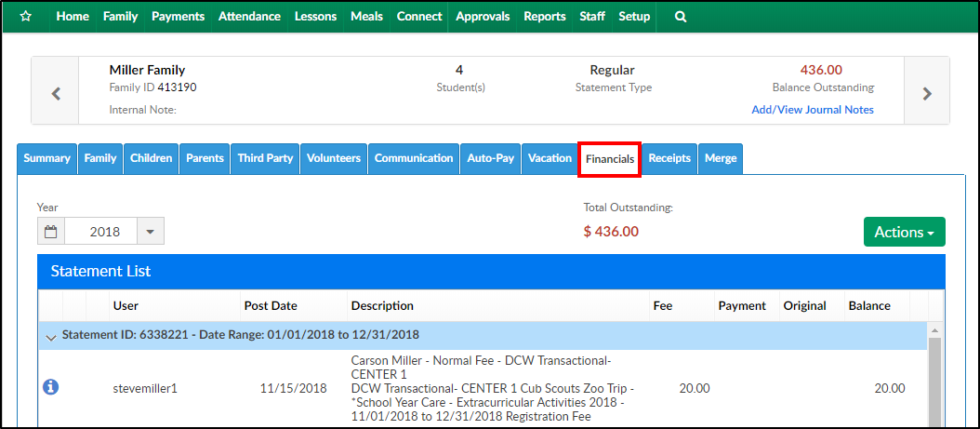Click the Original column header
The image size is (980, 429).
click(804, 306)
